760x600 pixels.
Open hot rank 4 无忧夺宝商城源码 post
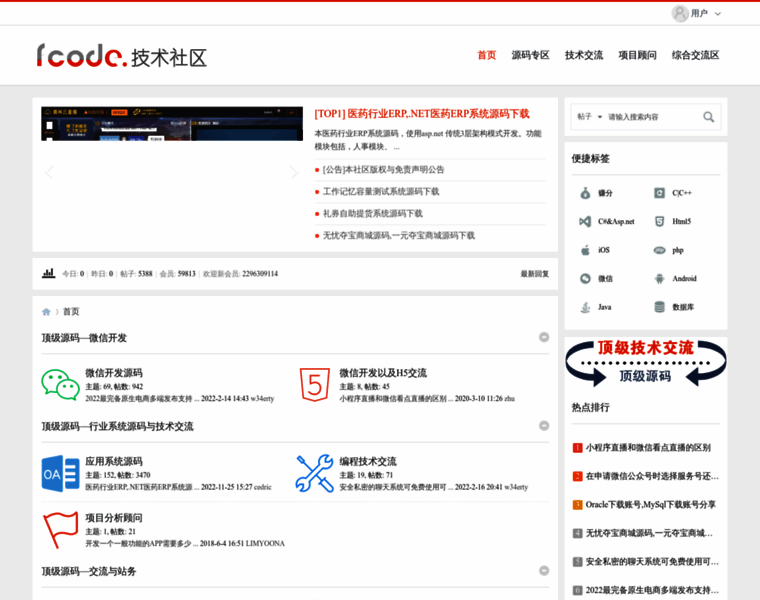pos(649,533)
